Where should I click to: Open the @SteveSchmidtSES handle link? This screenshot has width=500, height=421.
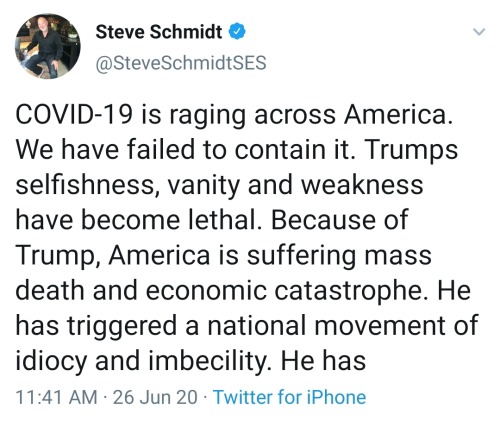(181, 63)
